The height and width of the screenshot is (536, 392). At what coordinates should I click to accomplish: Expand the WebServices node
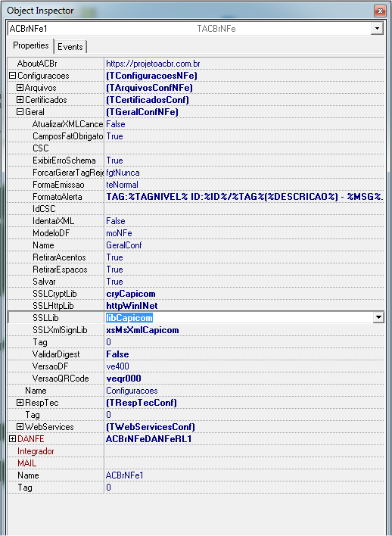[x=20, y=427]
